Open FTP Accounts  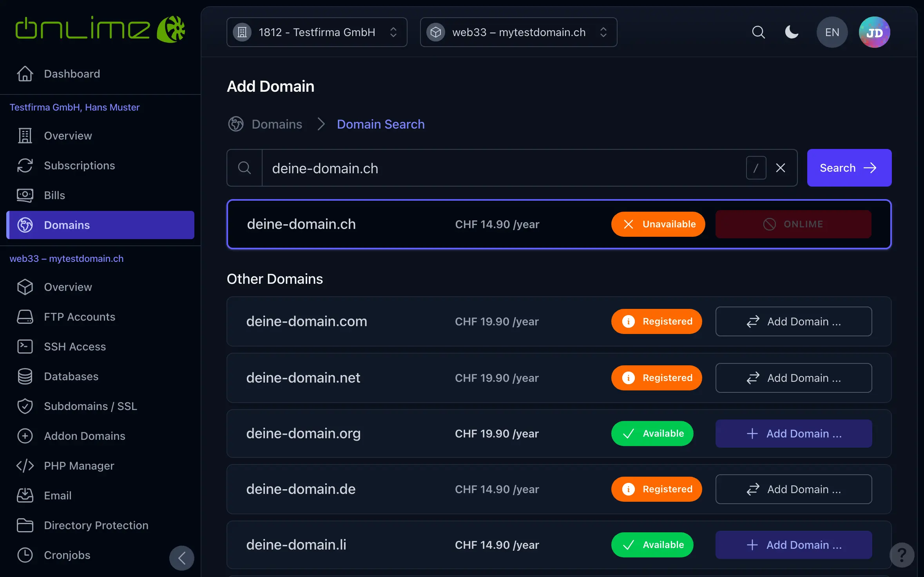coord(100,317)
